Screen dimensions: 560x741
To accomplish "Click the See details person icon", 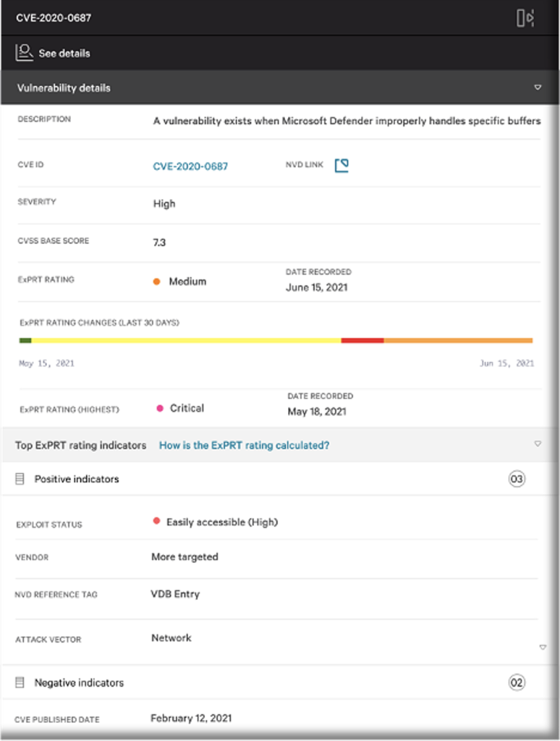I will [24, 52].
